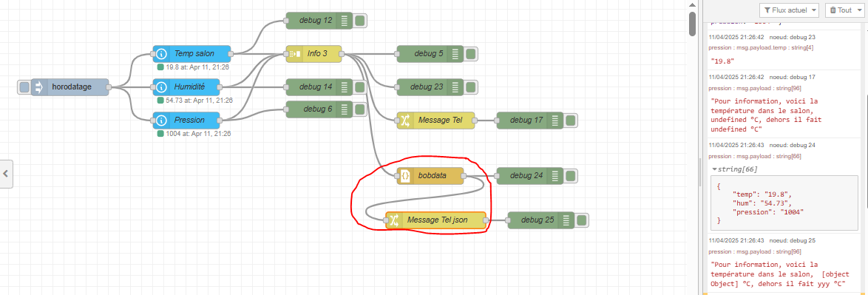Click the "54.73 at: Apr 11, 21:26" status
This screenshot has height=295, width=868.
tap(200, 101)
